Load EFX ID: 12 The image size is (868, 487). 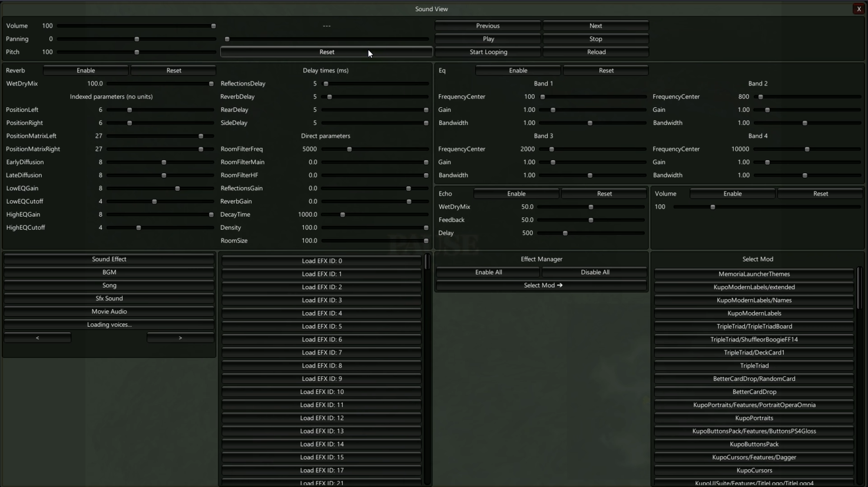coord(322,418)
